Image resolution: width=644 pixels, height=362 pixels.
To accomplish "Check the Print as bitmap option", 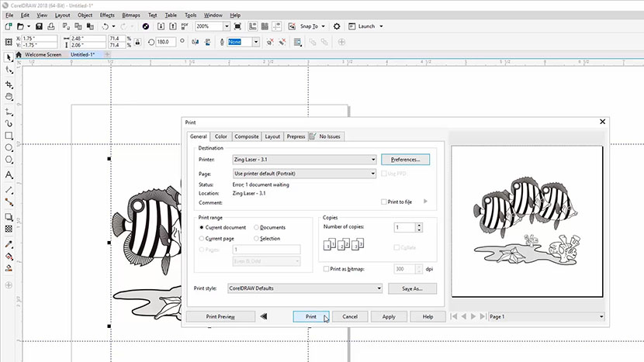I will (325, 269).
